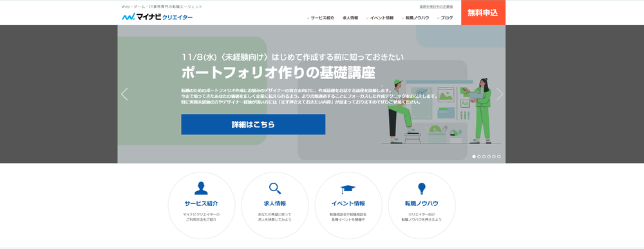The image size is (644, 249).
Task: Expand the 転職ノウハウ nav dropdown
Action: 415,18
